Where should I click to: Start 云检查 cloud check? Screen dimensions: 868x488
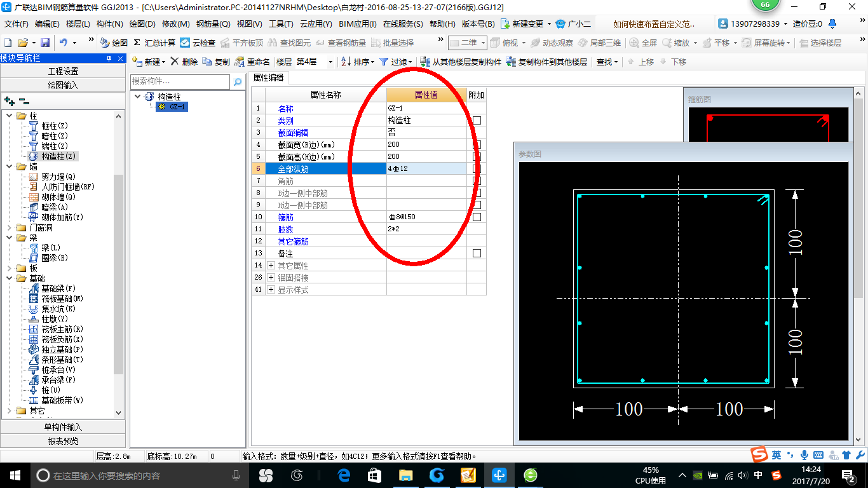[x=198, y=43]
